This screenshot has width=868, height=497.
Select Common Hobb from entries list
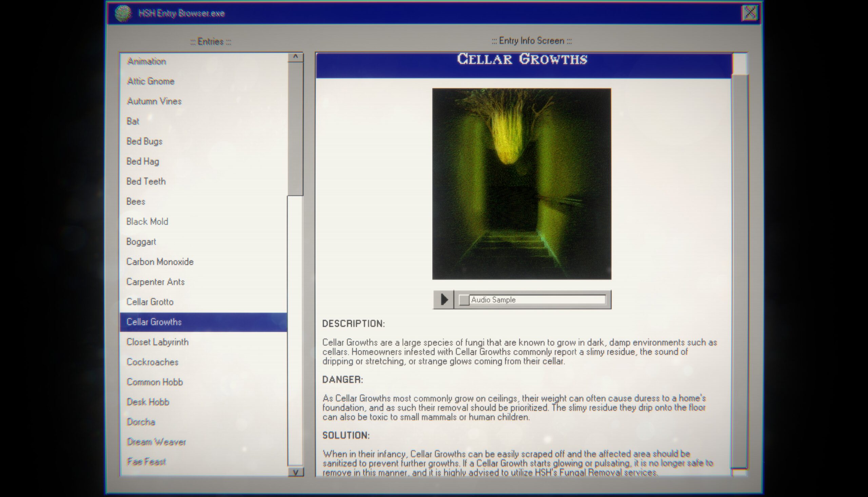[x=155, y=382]
